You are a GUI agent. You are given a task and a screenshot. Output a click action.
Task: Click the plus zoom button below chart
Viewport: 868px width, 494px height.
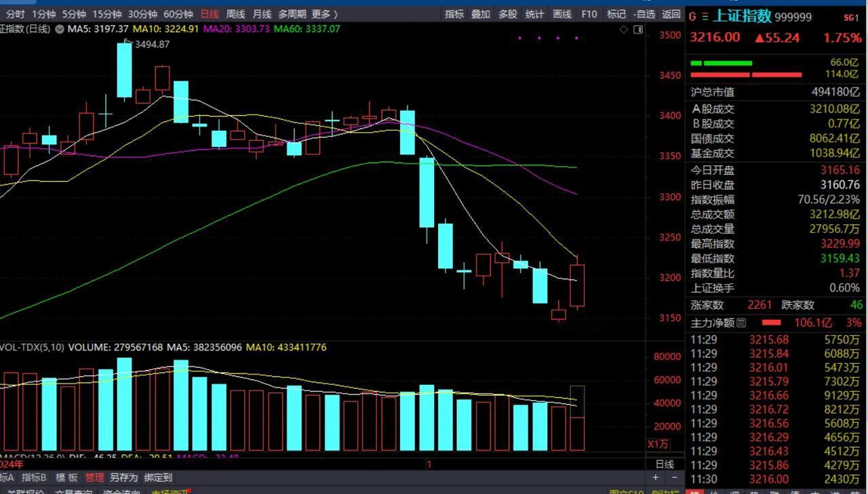[655, 477]
